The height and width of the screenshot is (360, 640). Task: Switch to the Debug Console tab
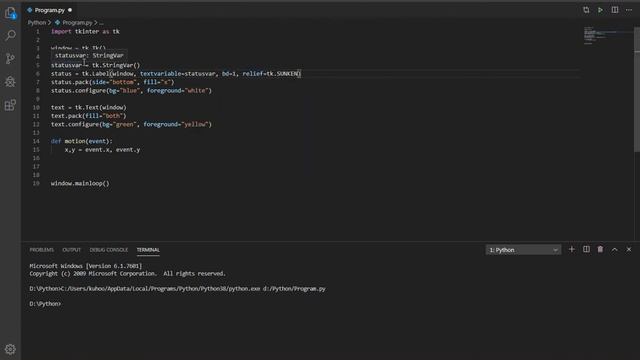pos(109,250)
